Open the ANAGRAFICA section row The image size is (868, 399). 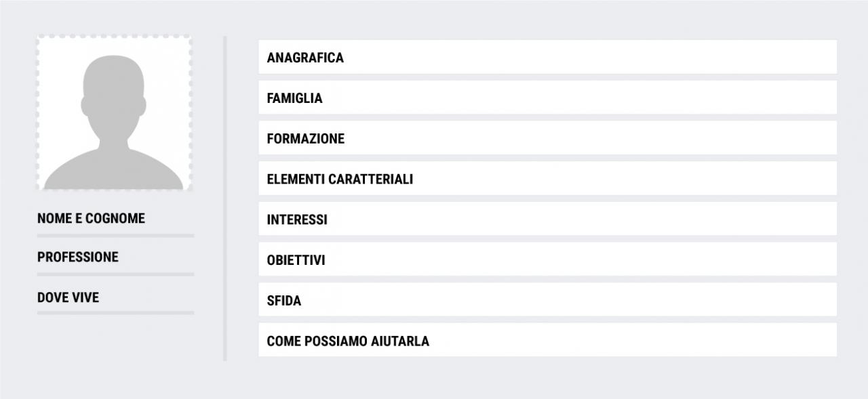pyautogui.click(x=547, y=57)
